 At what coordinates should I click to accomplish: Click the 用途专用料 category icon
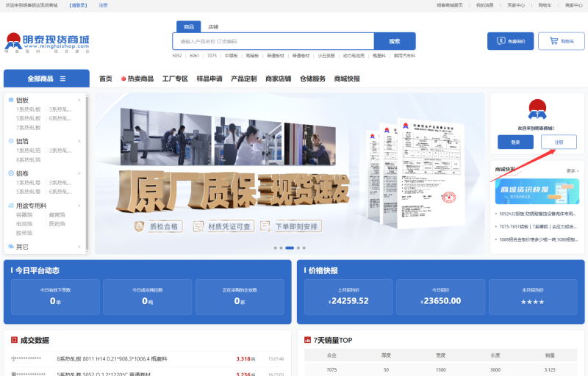tap(11, 206)
